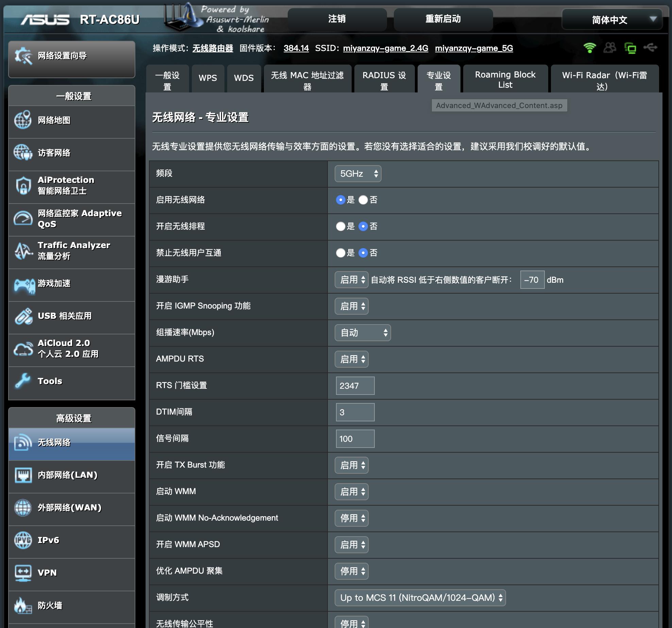Open the 频段 band dropdown
This screenshot has width=672, height=628.
pyautogui.click(x=358, y=174)
